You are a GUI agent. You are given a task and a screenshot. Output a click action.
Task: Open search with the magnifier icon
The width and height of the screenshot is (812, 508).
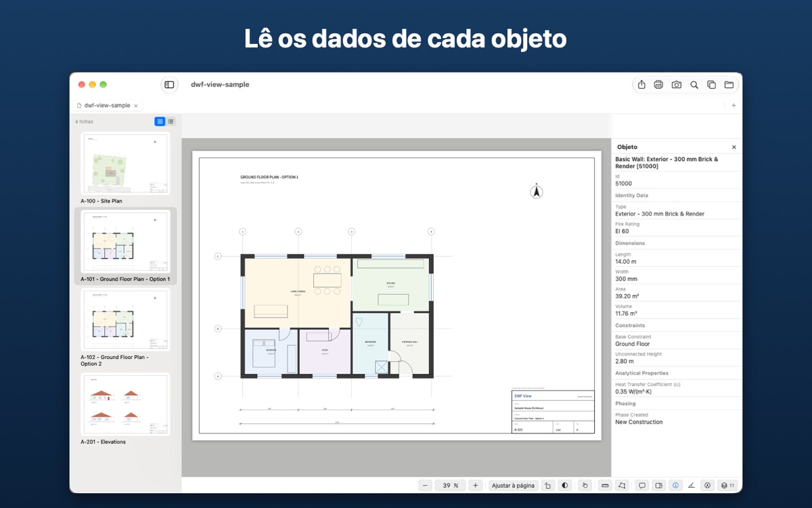click(694, 85)
